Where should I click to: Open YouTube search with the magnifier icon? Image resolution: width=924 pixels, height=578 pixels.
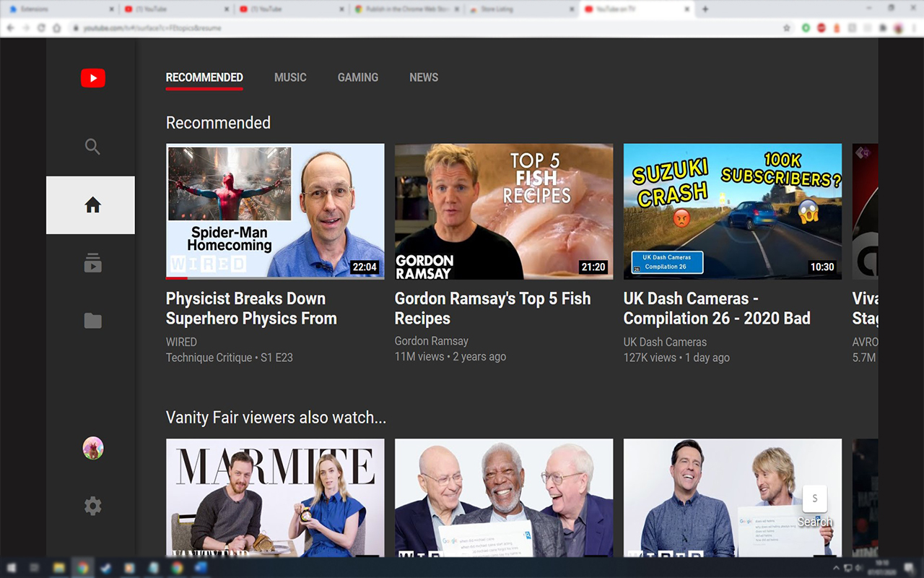(x=92, y=147)
